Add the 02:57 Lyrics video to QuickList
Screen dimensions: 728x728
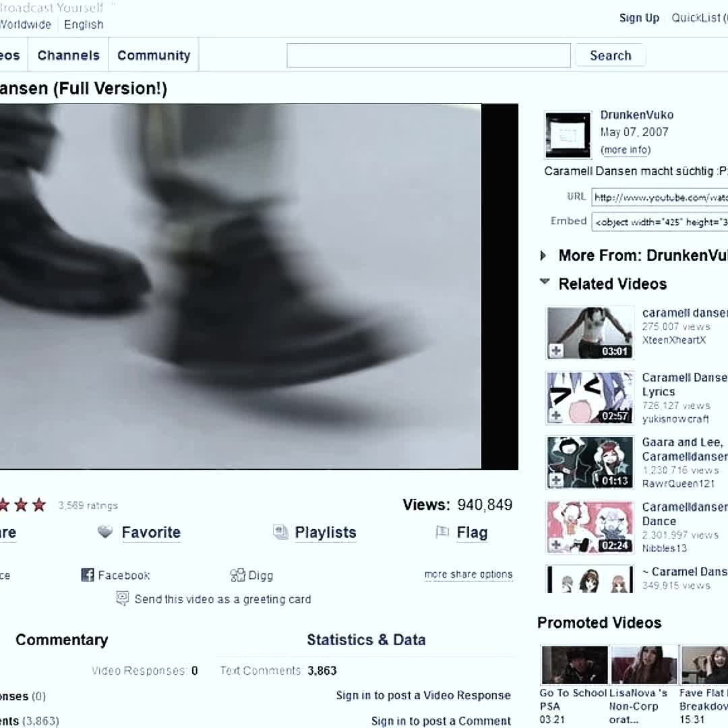pos(556,415)
